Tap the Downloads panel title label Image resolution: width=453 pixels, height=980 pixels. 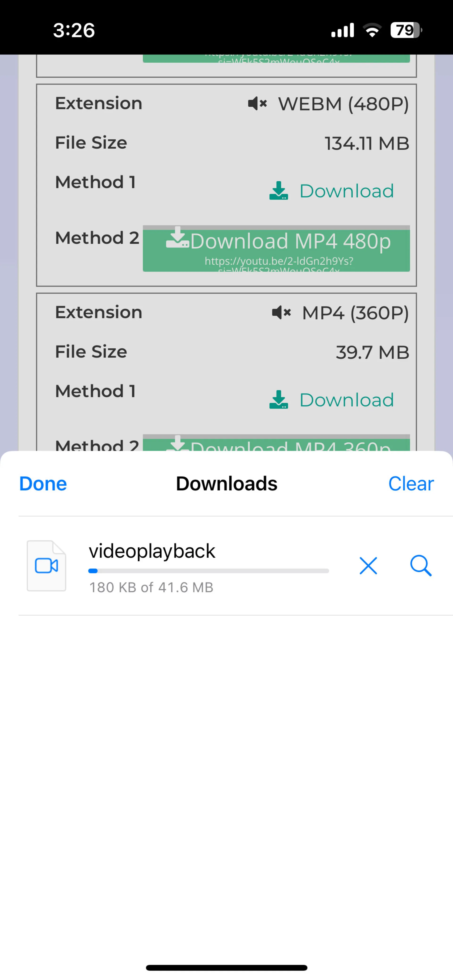tap(226, 483)
